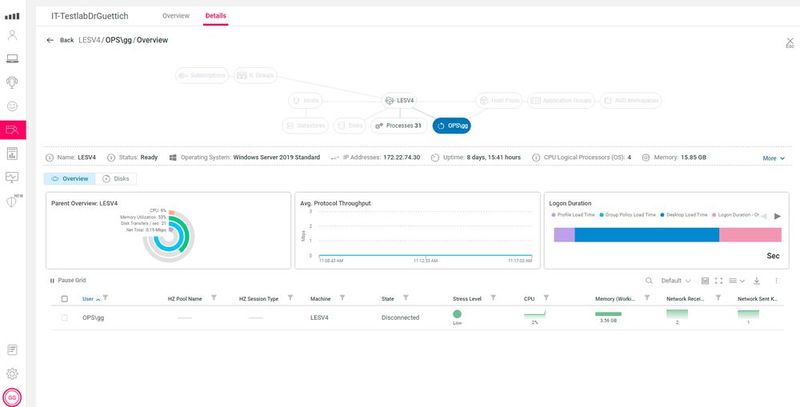Click Profile Load Time legend entry

pos(573,215)
